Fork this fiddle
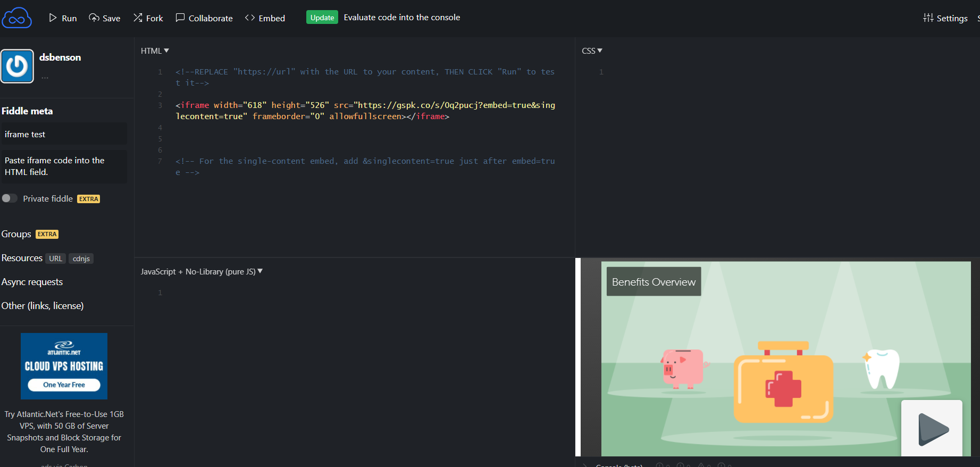 pos(148,18)
